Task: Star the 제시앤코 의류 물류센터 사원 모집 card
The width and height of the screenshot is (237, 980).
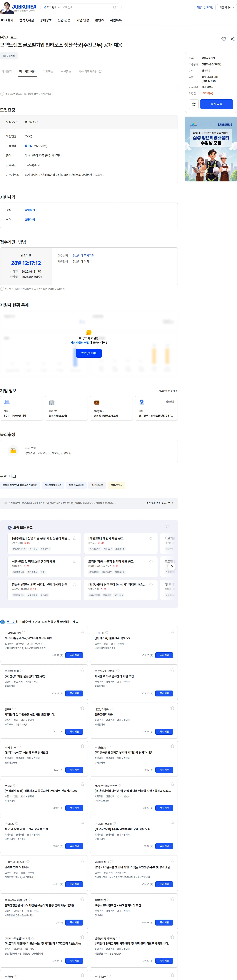Action: click(x=172, y=670)
